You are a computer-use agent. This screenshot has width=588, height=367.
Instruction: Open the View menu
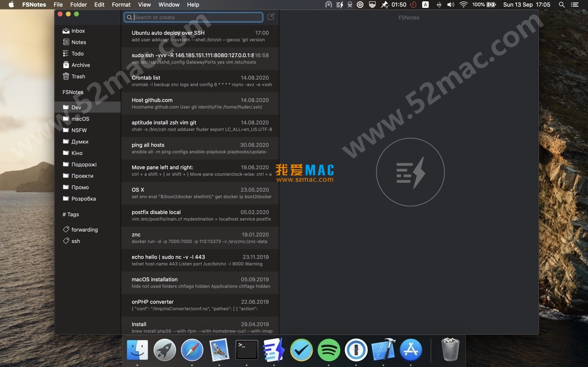click(x=145, y=5)
